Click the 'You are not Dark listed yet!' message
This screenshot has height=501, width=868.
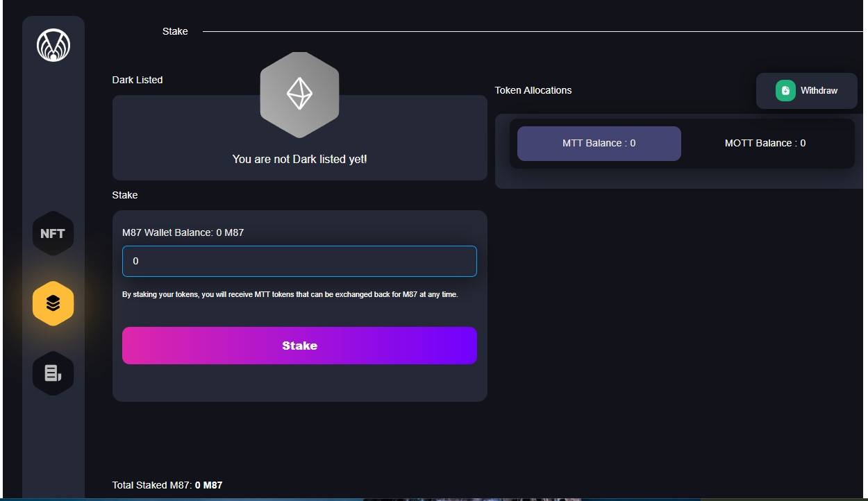tap(299, 160)
